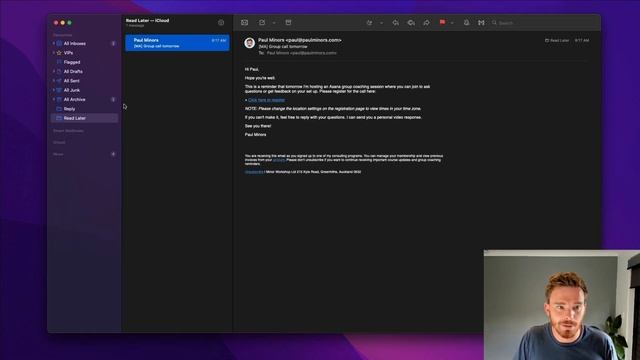Click the toolbar icon right of the envelope
Viewport: 640px width, 360px height.
(x=262, y=23)
